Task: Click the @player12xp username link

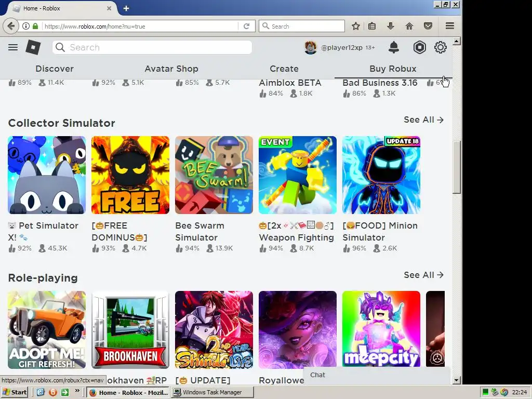Action: tap(342, 47)
